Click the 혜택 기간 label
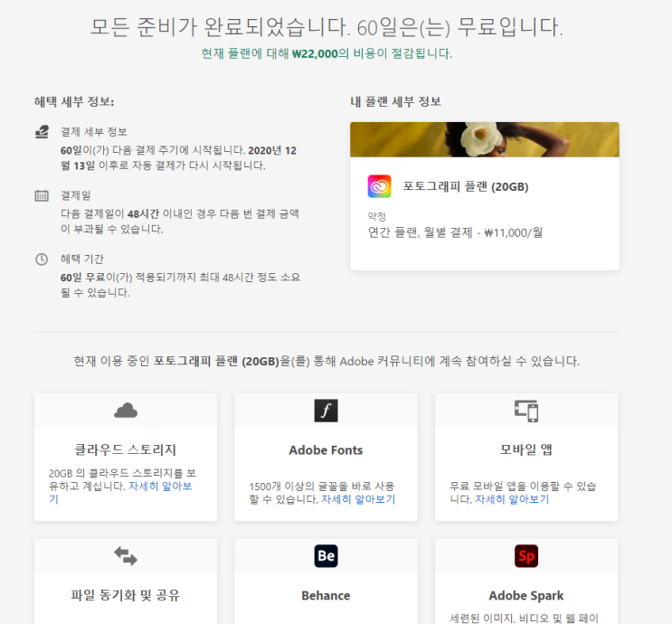This screenshot has height=624, width=672. coord(82,260)
